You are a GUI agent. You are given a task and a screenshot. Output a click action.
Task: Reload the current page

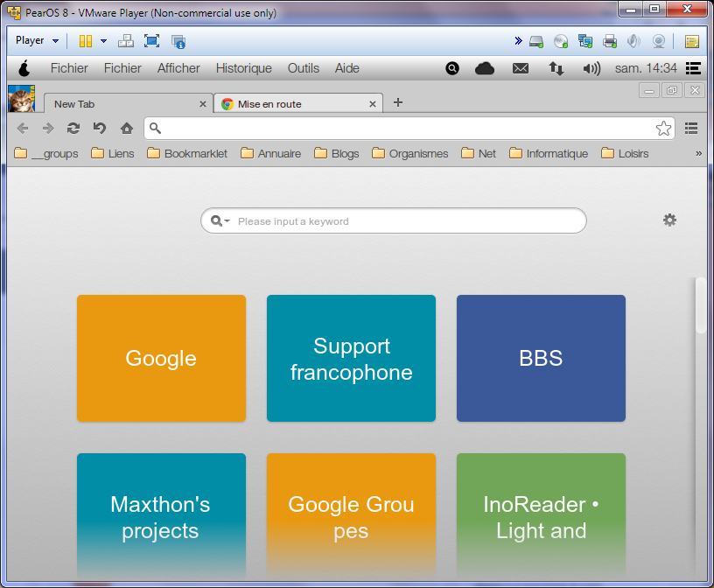point(73,129)
